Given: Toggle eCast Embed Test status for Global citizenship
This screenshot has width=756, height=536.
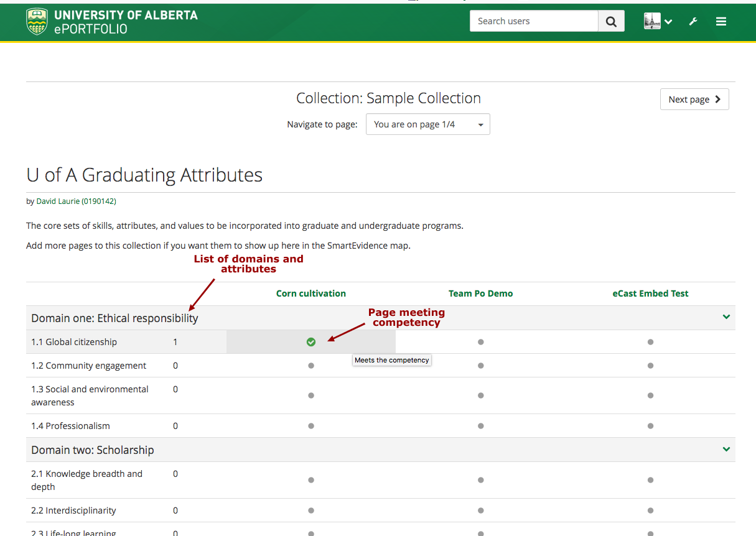Looking at the screenshot, I should click(x=650, y=342).
